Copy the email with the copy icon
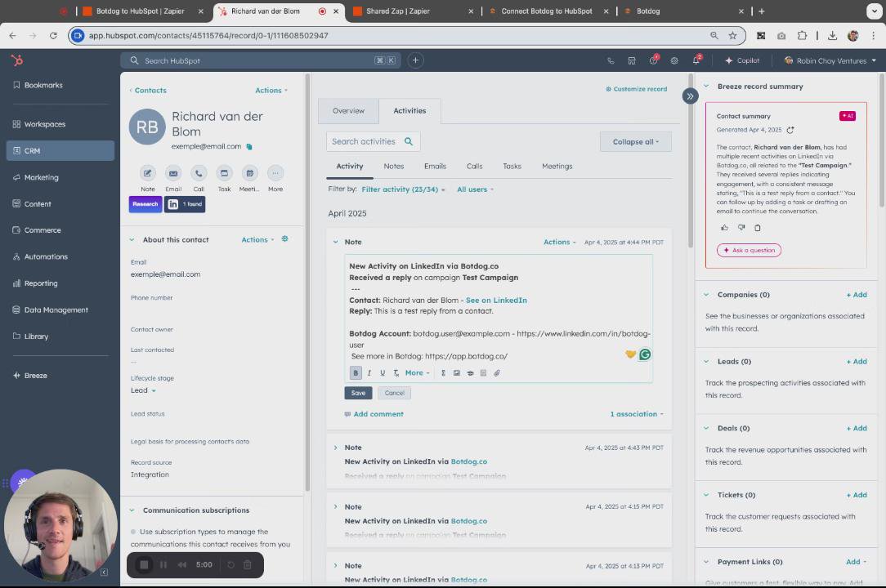 [x=249, y=147]
